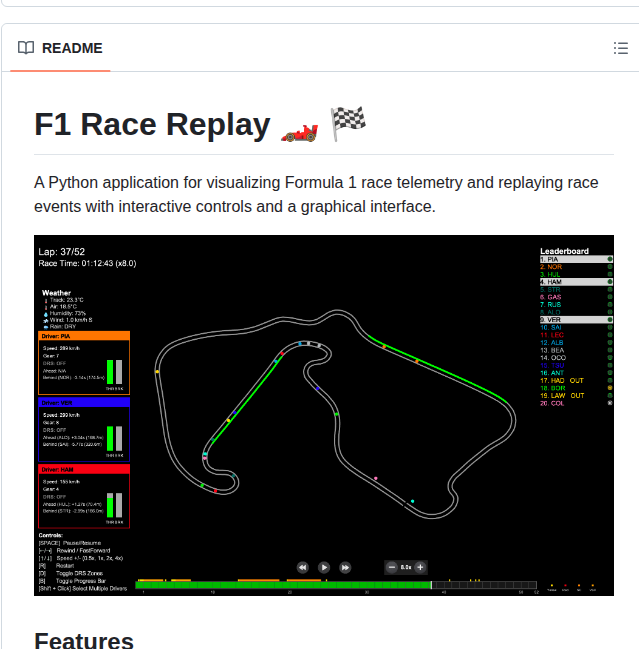The height and width of the screenshot is (649, 639).
Task: Select 9. VER in the leaderboard
Action: [x=576, y=320]
